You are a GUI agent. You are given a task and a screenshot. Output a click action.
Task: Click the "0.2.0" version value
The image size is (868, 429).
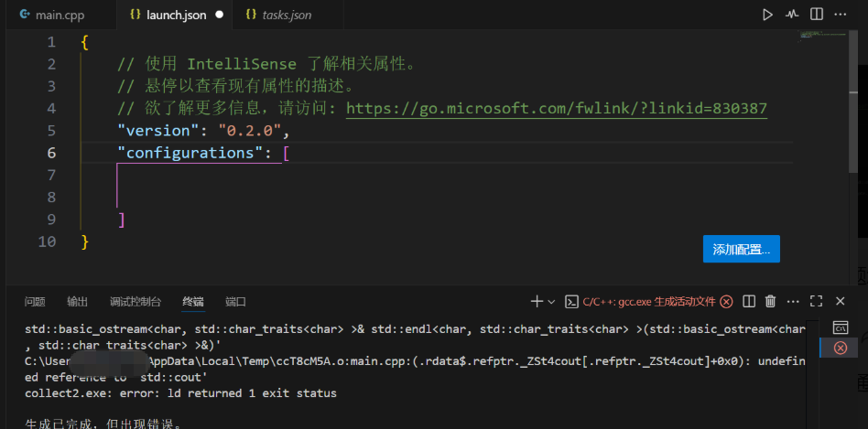(250, 131)
